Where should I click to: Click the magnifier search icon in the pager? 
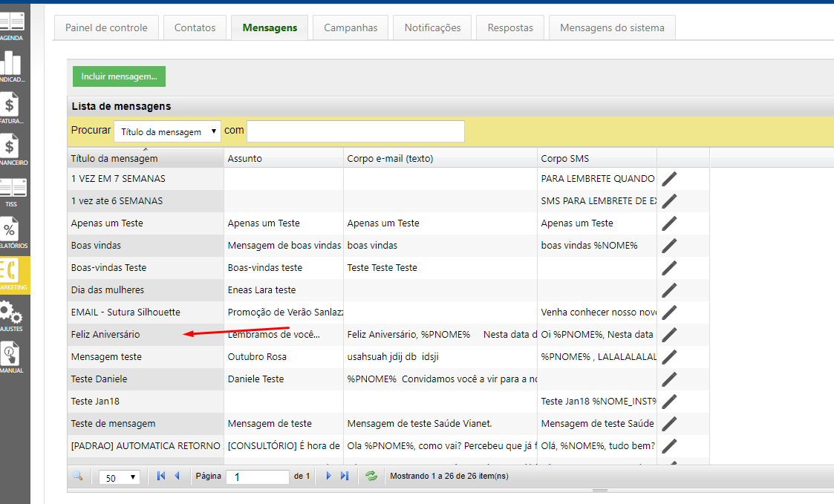click(78, 477)
